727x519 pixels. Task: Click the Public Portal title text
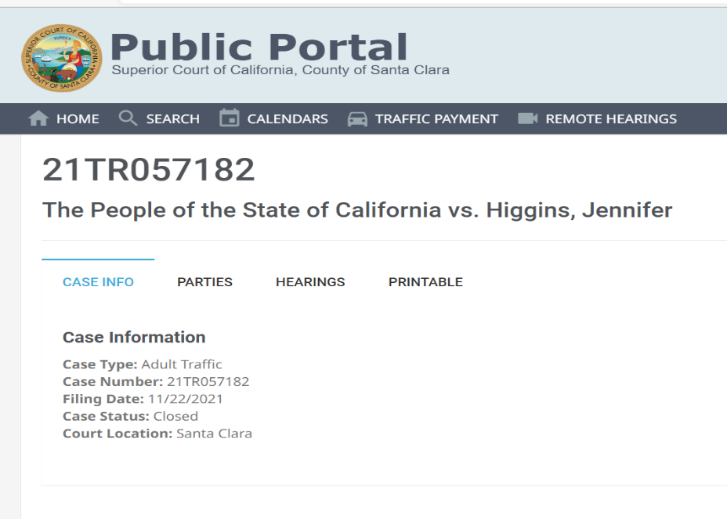pyautogui.click(x=260, y=47)
